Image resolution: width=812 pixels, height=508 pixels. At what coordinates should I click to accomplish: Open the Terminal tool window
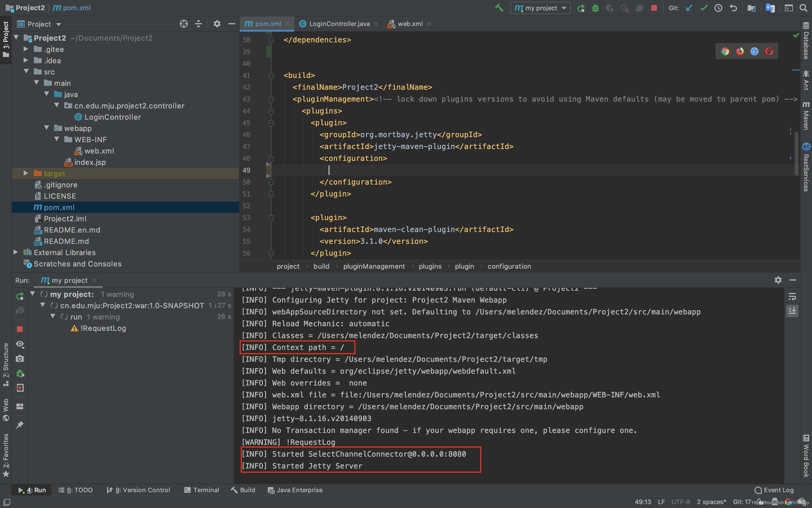[202, 490]
